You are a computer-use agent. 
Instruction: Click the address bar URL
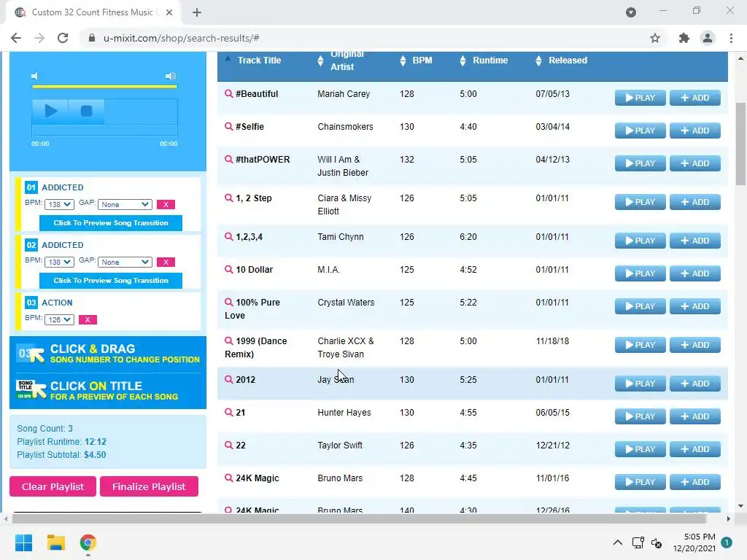tap(181, 38)
